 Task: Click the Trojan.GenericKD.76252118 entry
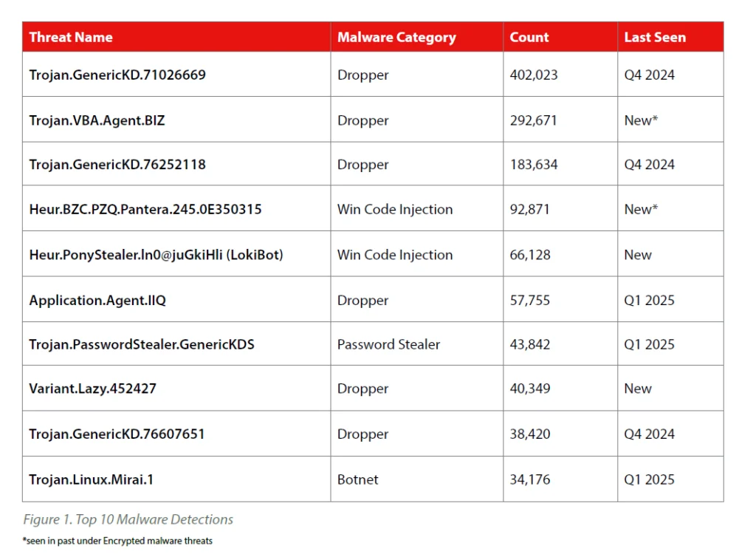[117, 165]
